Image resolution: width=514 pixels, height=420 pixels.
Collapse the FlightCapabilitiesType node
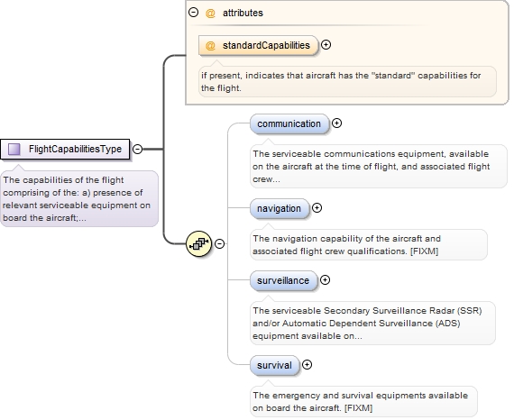click(137, 149)
